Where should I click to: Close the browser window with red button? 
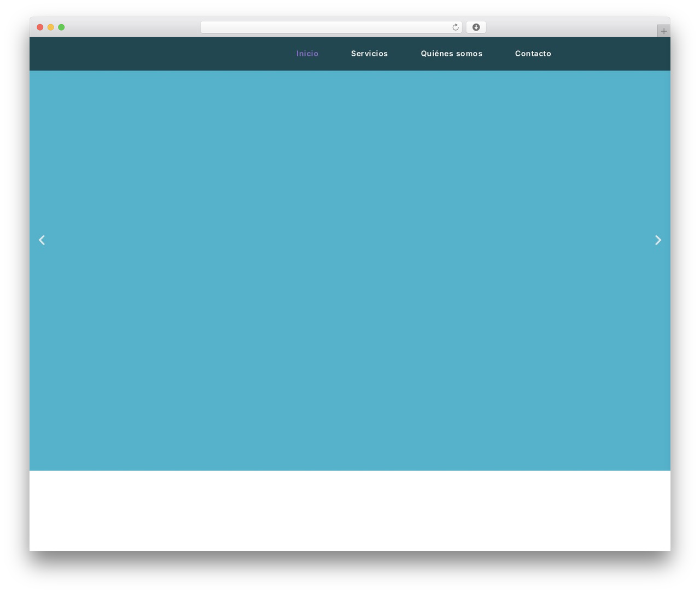pyautogui.click(x=40, y=27)
